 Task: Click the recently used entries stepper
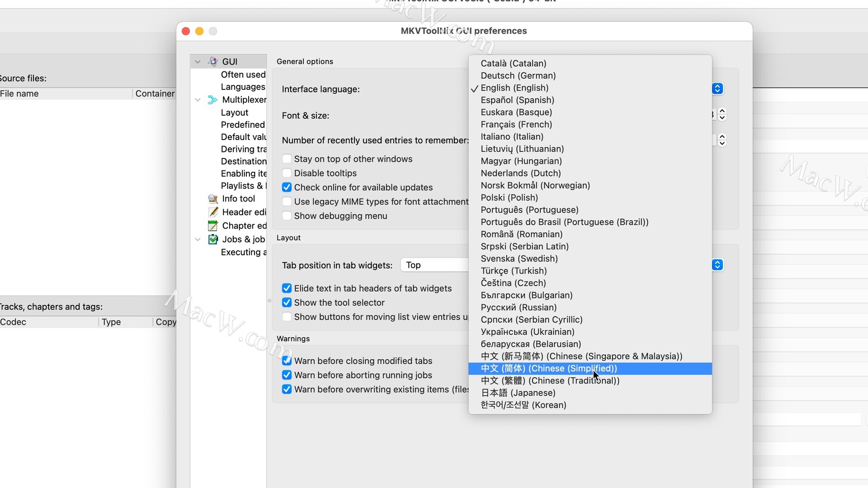click(722, 140)
